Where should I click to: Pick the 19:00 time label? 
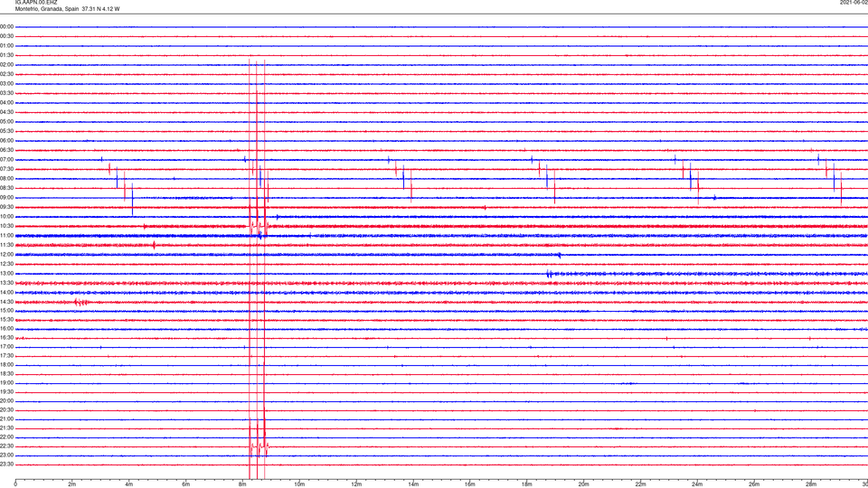pyautogui.click(x=6, y=383)
